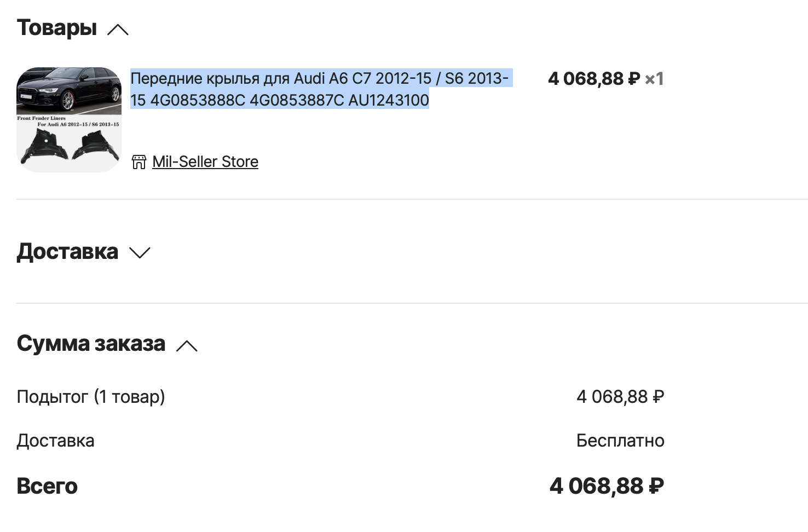
Task: Collapse the Сумма заказа chevron
Action: tap(187, 345)
